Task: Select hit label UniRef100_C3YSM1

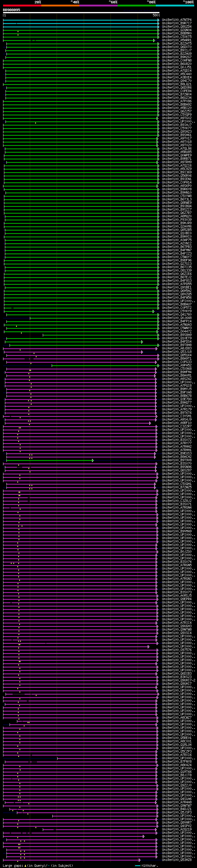Action: click(x=177, y=416)
